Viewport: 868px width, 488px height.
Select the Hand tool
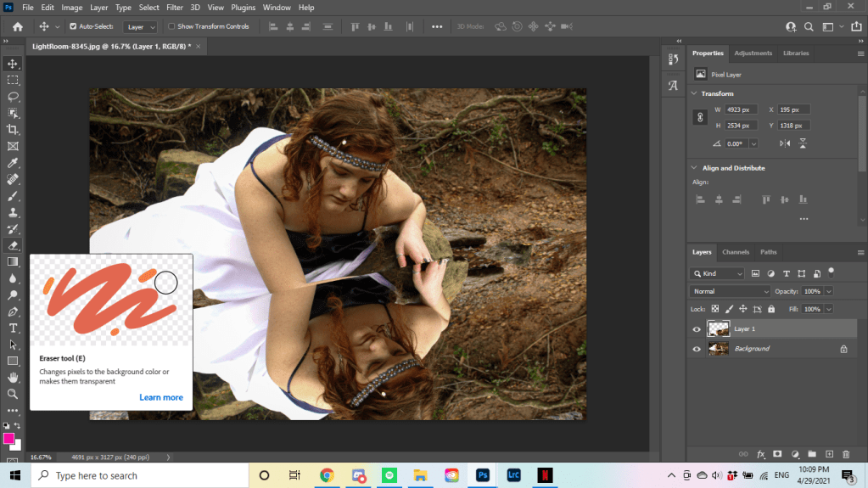pyautogui.click(x=13, y=377)
